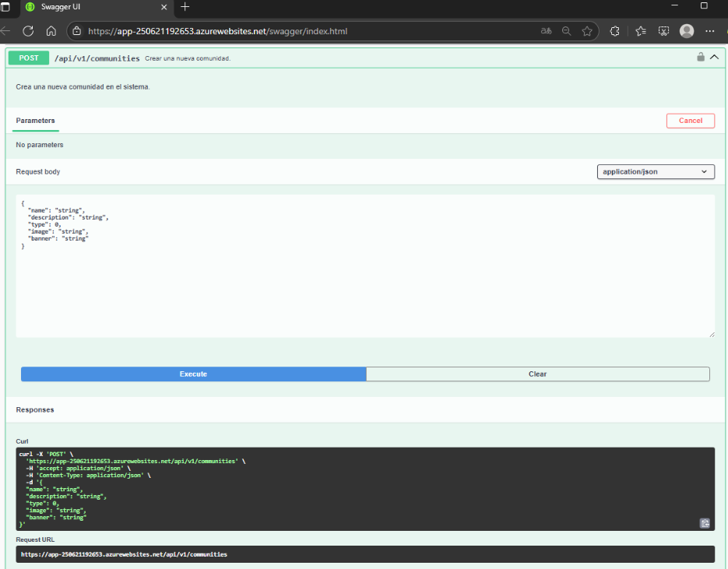The height and width of the screenshot is (569, 728).
Task: Reload the Swagger UI page
Action: point(28,31)
